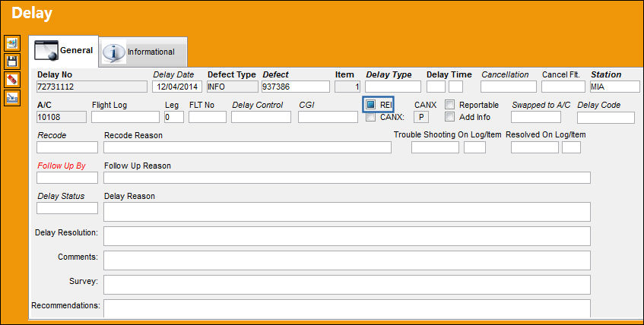Switch to the General tab
The width and height of the screenshot is (644, 325).
tap(64, 50)
